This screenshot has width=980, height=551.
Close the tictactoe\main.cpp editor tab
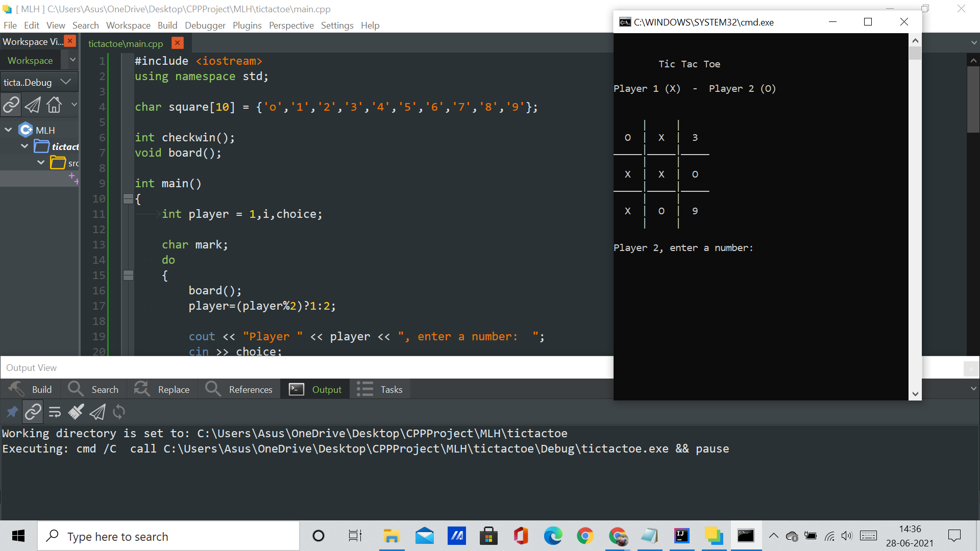pyautogui.click(x=177, y=43)
